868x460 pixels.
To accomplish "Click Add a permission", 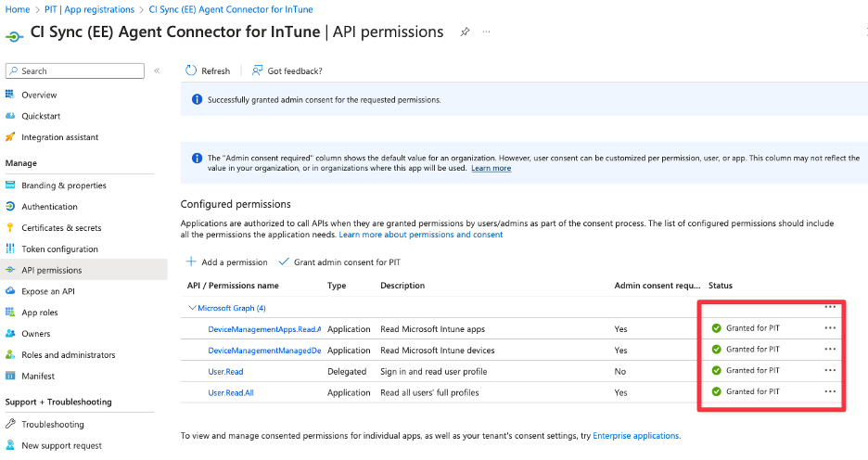I will pos(235,262).
